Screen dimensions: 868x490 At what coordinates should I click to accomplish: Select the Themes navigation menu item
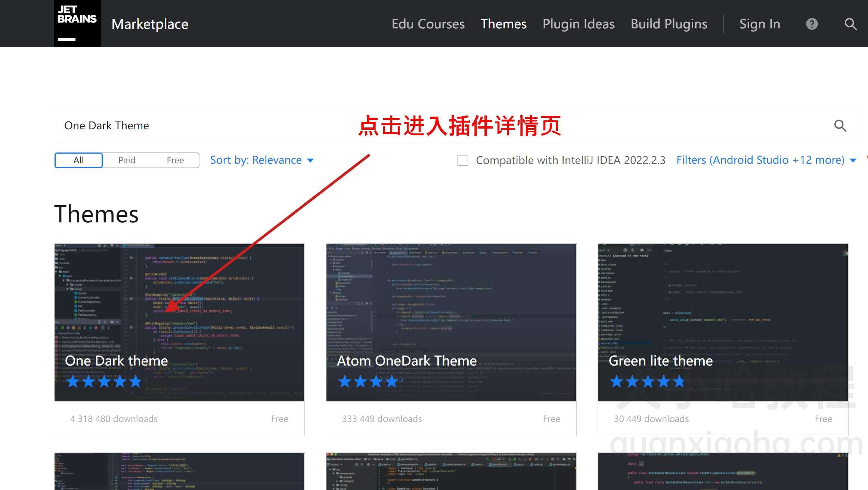pos(504,23)
